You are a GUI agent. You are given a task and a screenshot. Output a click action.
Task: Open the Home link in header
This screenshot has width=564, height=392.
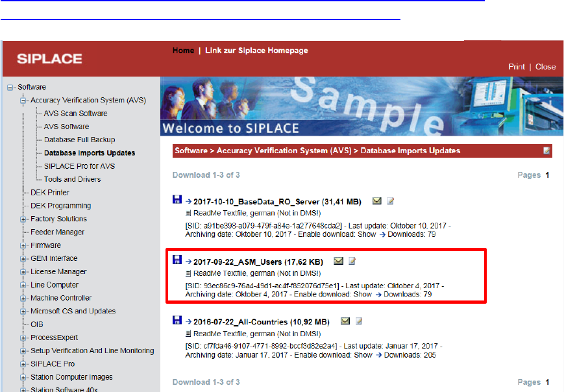pos(183,51)
